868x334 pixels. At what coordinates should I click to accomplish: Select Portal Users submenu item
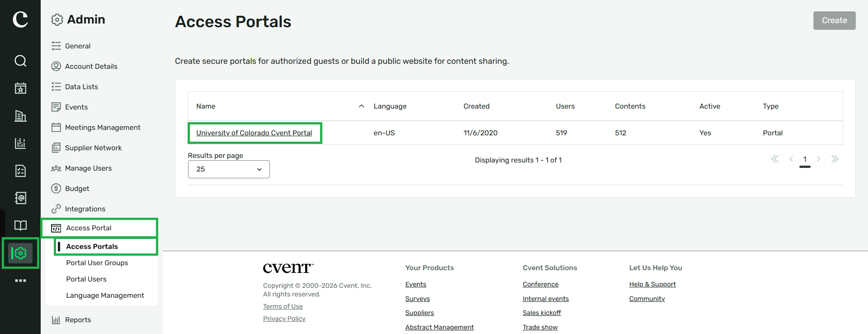pos(86,279)
